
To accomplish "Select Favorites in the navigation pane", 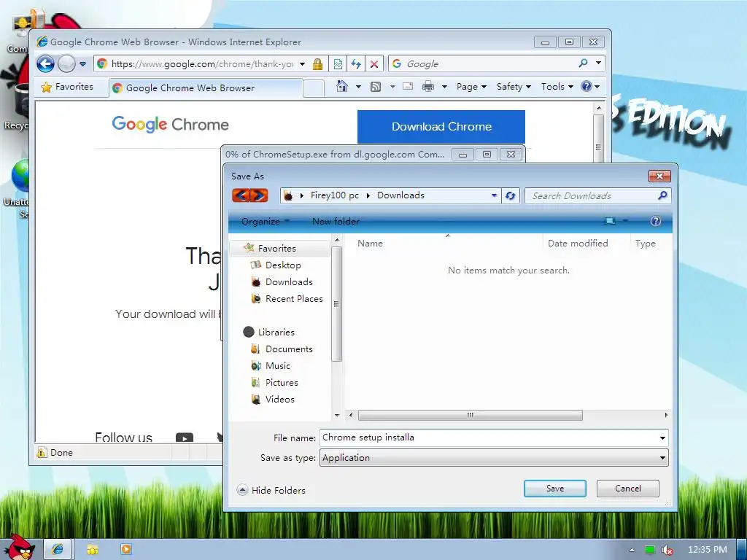I will (x=276, y=249).
